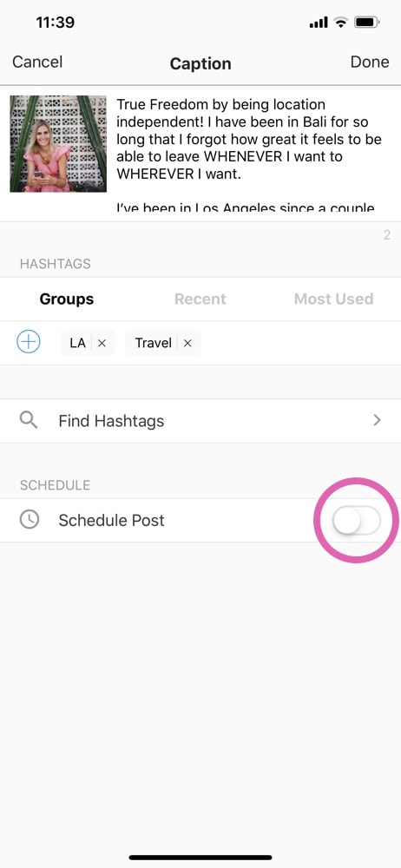The height and width of the screenshot is (868, 401).
Task: Cancel the caption editing
Action: pyautogui.click(x=37, y=62)
